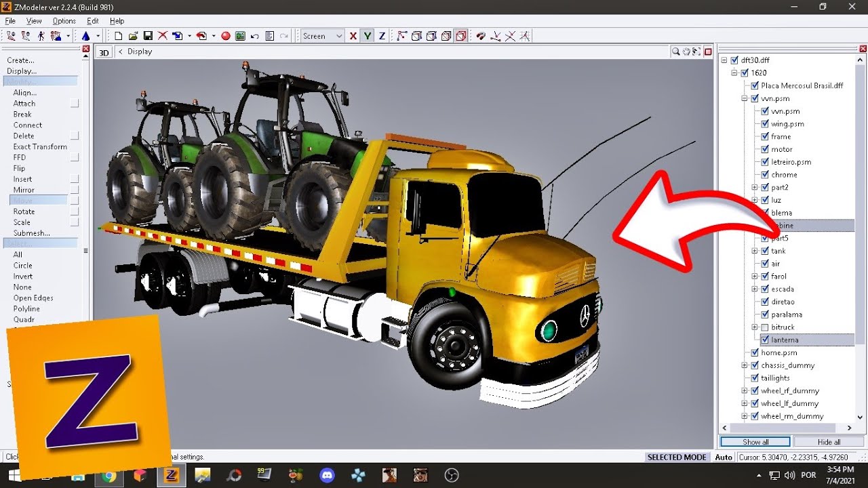Open the Export icon dropdown arrow
This screenshot has width=868, height=488.
[x=214, y=36]
